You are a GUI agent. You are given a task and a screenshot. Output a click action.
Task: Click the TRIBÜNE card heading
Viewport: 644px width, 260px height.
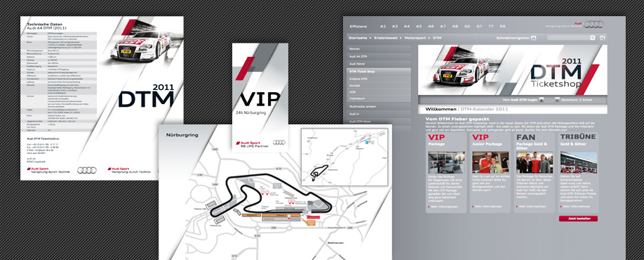coord(577,137)
